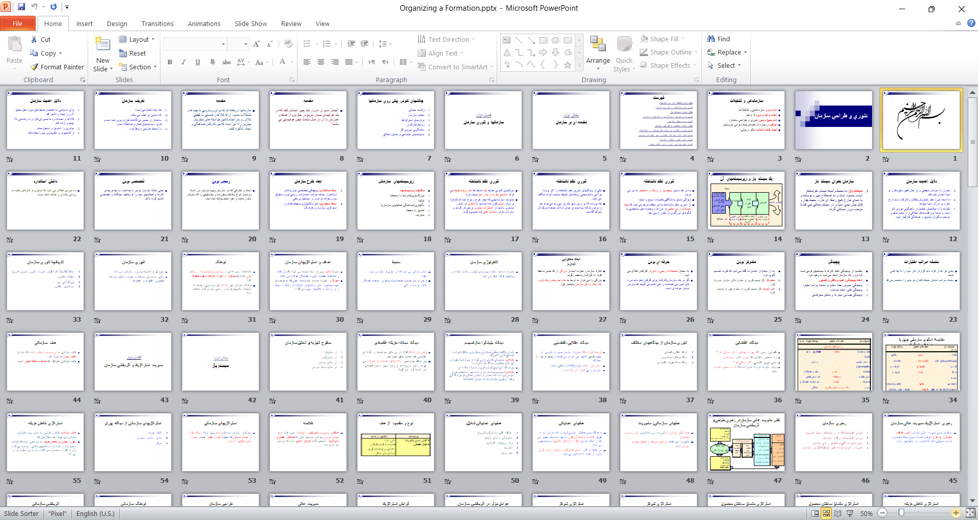Click the Save icon in Quick Access toolbar
The image size is (980, 520).
[x=21, y=7]
